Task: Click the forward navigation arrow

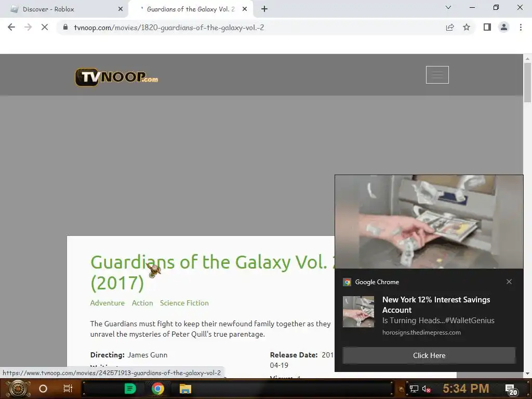Action: pos(28,27)
